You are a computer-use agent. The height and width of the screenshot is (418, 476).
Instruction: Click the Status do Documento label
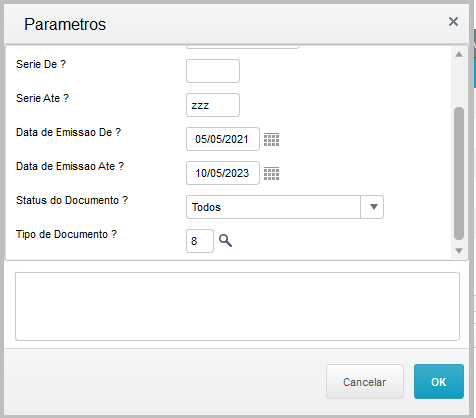[72, 200]
